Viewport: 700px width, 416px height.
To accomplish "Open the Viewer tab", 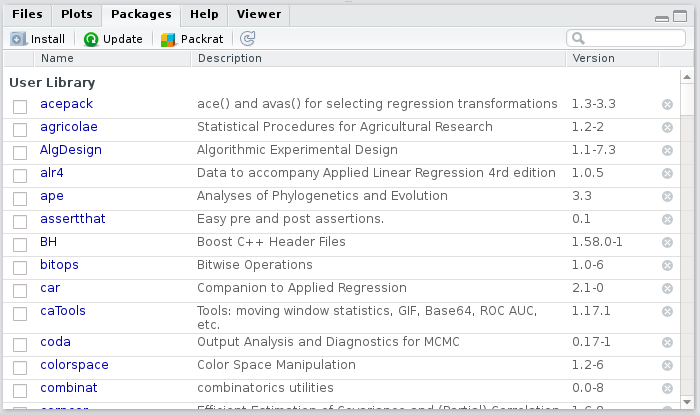I will (259, 14).
